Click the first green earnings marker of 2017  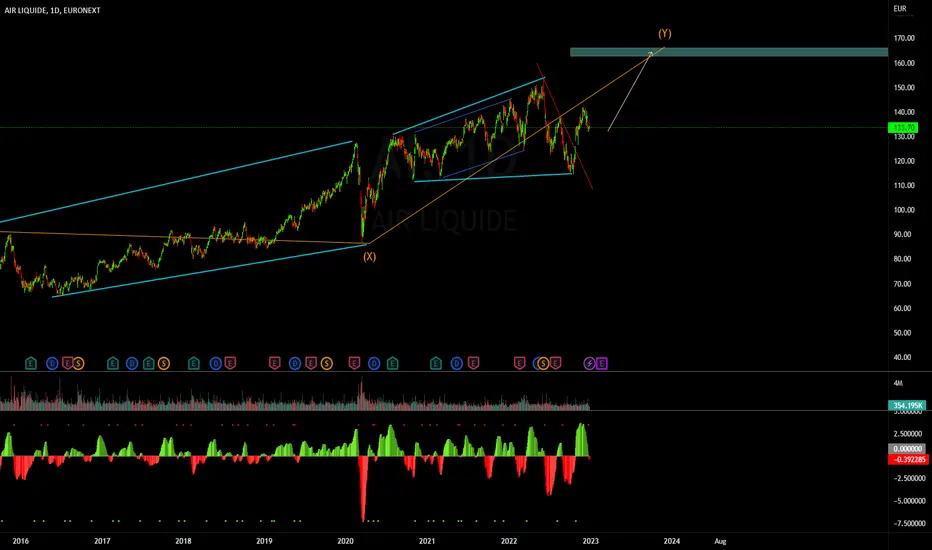point(113,363)
